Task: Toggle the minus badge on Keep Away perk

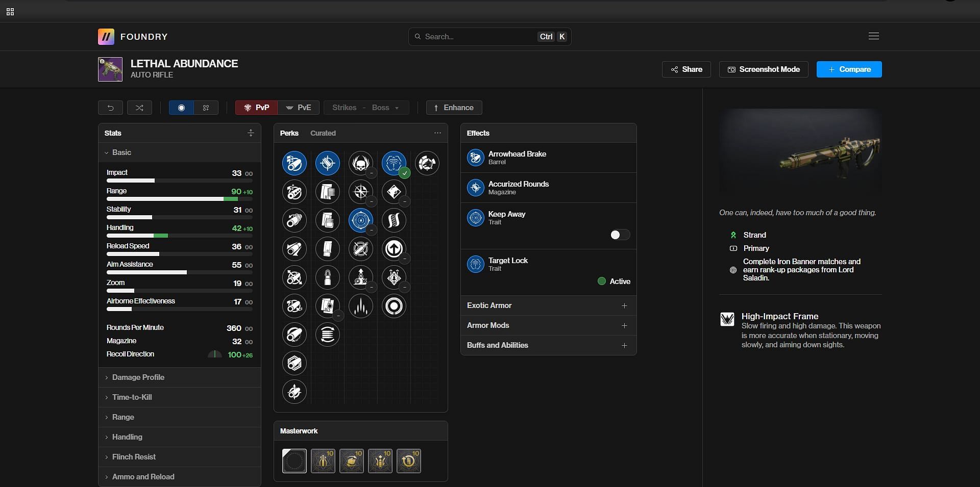Action: (x=372, y=230)
